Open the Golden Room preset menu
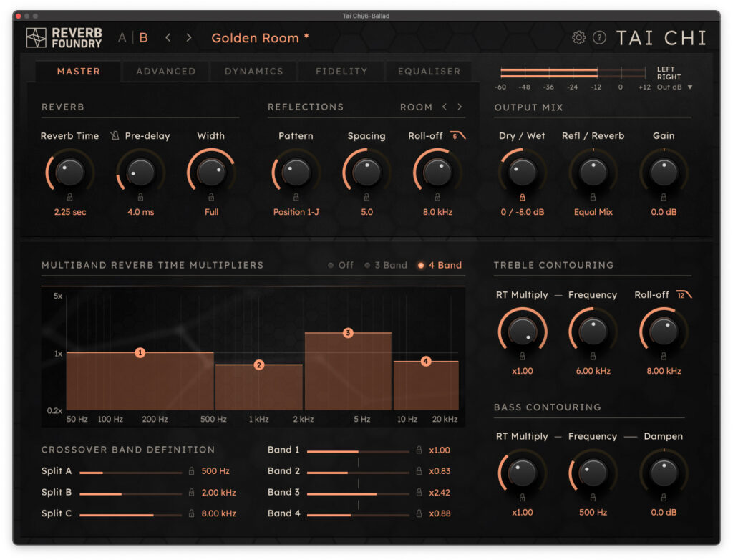The image size is (733, 560). coord(260,38)
